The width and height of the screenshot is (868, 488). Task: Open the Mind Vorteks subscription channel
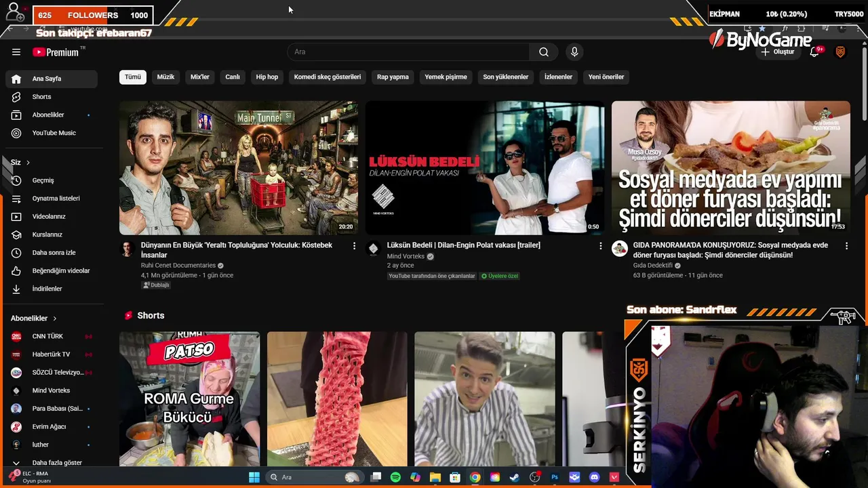(x=52, y=391)
